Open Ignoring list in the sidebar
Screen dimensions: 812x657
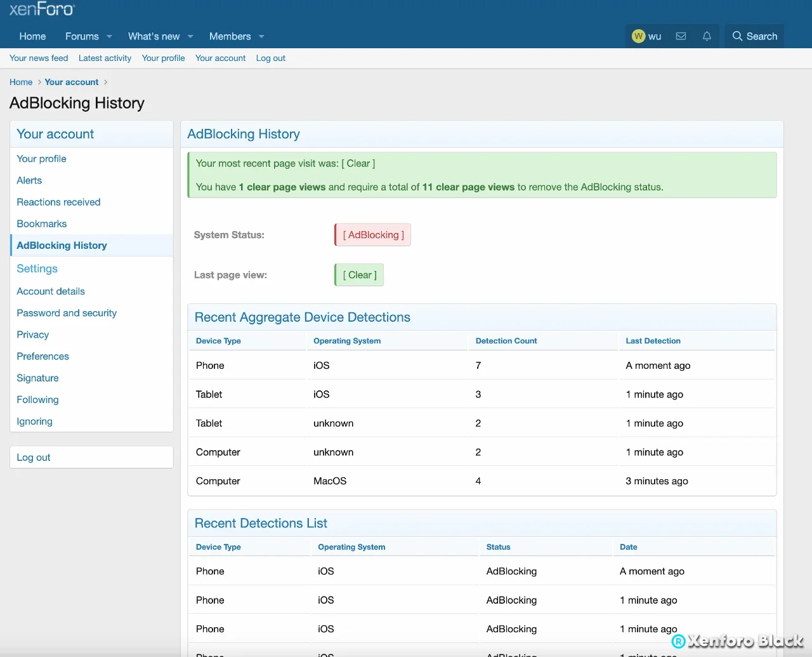[91, 421]
